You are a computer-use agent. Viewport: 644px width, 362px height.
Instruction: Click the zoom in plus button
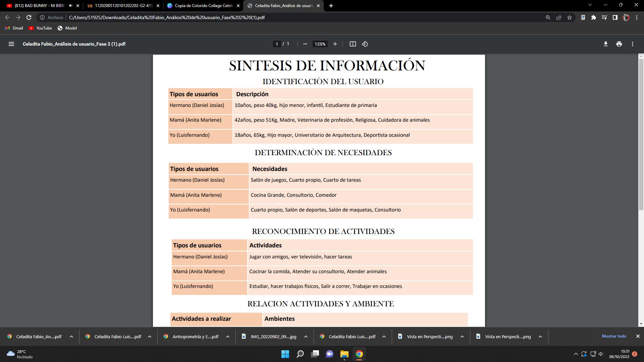(335, 44)
